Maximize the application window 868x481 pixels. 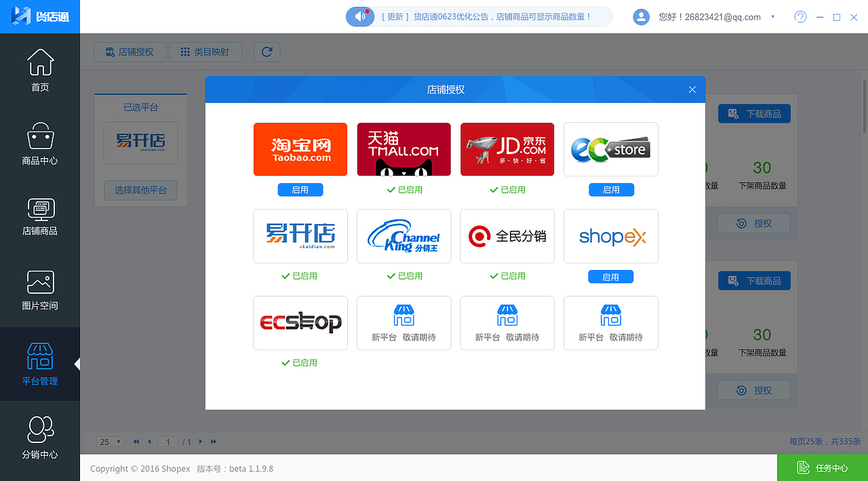(x=837, y=17)
